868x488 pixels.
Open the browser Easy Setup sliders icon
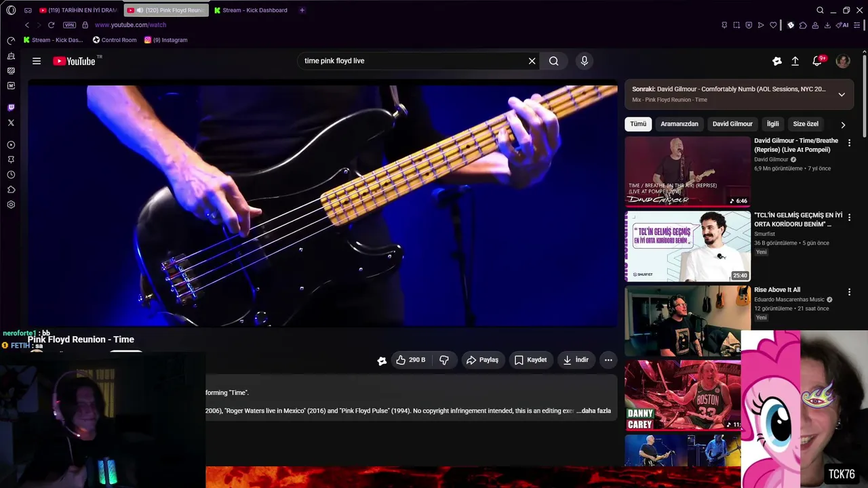click(x=858, y=25)
